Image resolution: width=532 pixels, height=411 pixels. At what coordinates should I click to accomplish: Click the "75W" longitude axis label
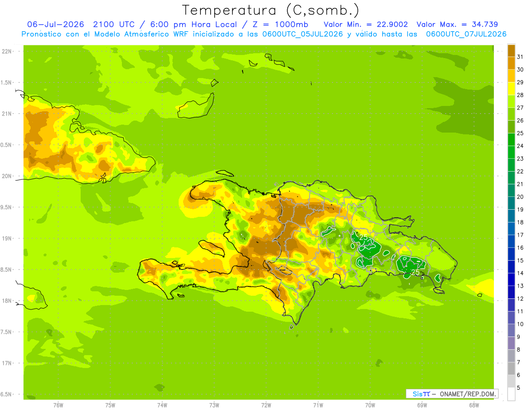pos(110,405)
